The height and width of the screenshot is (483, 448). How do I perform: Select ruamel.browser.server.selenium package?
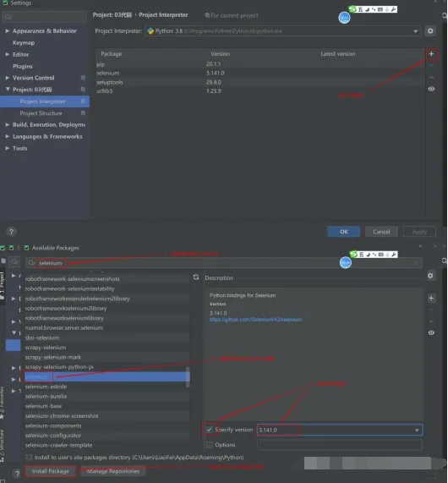tap(107, 327)
